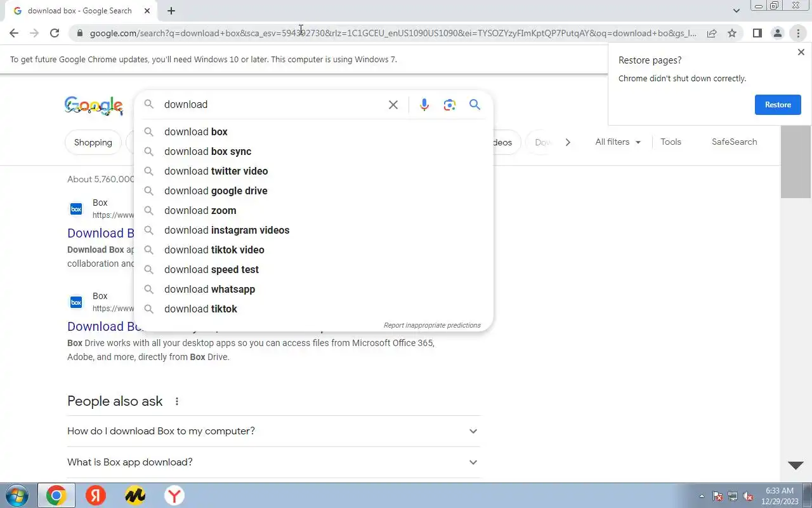Click the taskbar clock showing 6:33 AM
Viewport: 812px width, 508px height.
click(x=780, y=496)
